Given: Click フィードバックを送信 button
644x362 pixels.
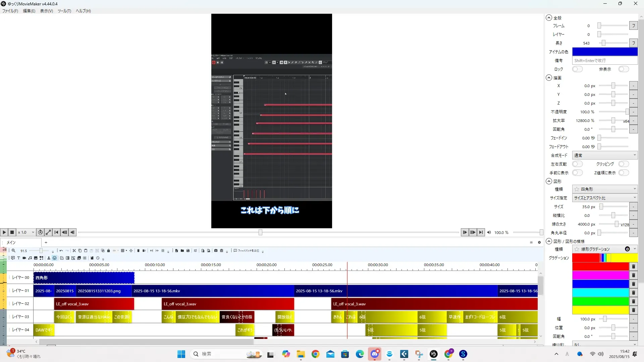Looking at the screenshot, I should (246, 251).
